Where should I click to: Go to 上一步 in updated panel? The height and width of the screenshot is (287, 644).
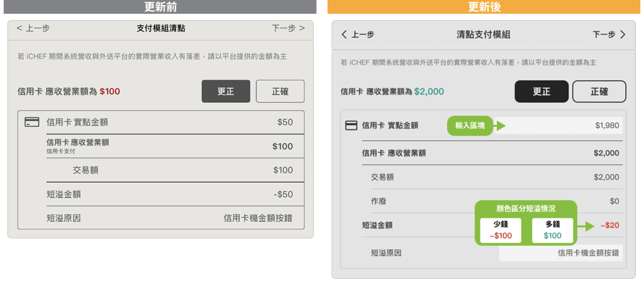pyautogui.click(x=358, y=35)
